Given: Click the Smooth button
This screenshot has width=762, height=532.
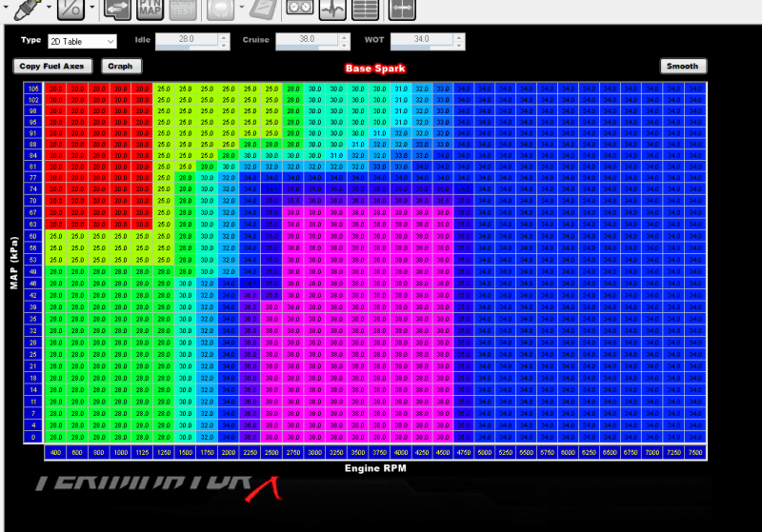Looking at the screenshot, I should (x=682, y=67).
